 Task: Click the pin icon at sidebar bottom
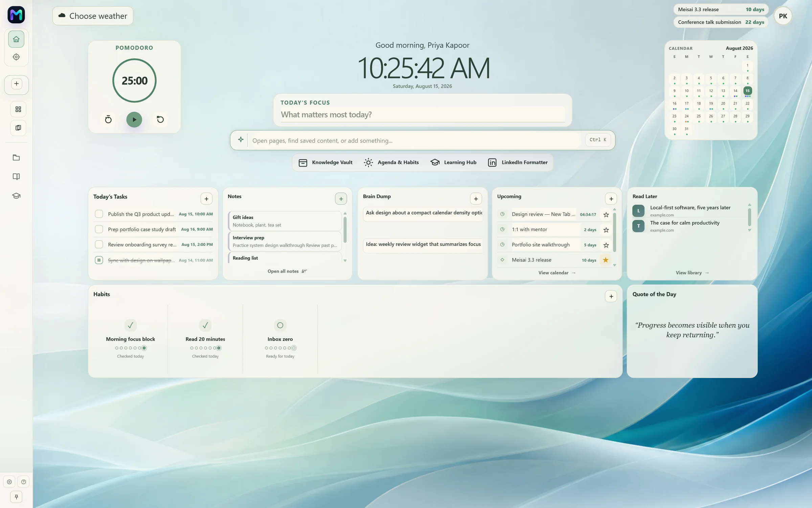tap(16, 497)
